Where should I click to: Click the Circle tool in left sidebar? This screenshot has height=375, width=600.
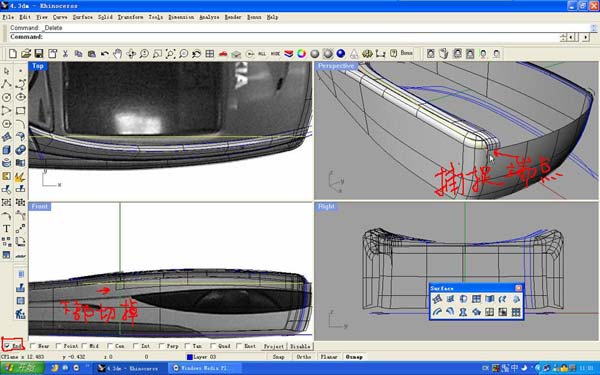tap(7, 97)
